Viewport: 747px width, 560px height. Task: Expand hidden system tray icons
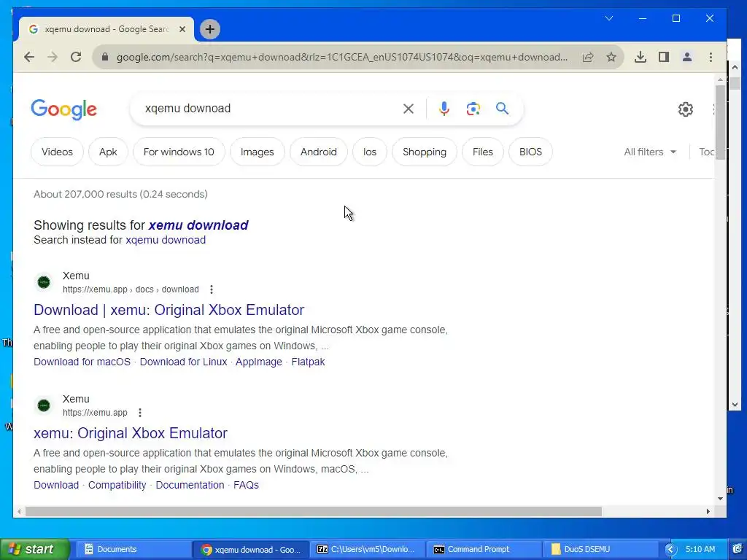[x=670, y=550]
